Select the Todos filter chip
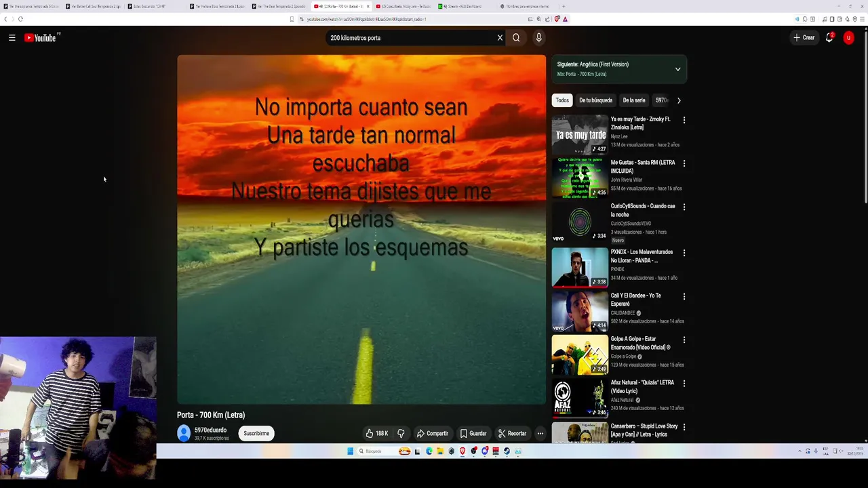Image resolution: width=868 pixels, height=488 pixels. coord(562,100)
